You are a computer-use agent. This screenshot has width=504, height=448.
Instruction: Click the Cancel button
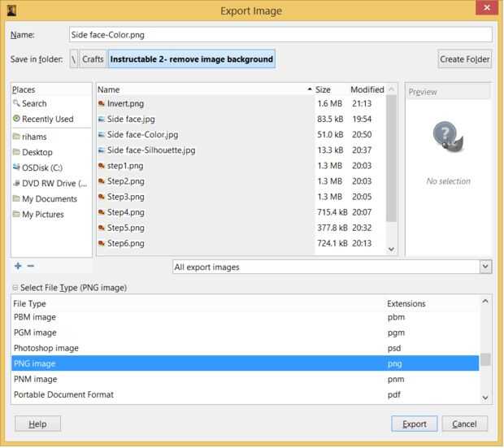coord(464,424)
